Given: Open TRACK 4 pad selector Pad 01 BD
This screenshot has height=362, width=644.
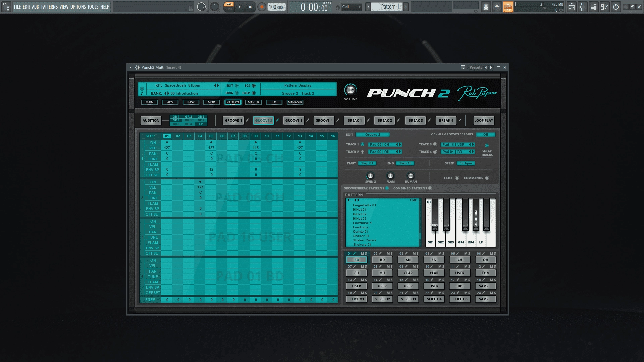Looking at the screenshot, I should point(458,152).
